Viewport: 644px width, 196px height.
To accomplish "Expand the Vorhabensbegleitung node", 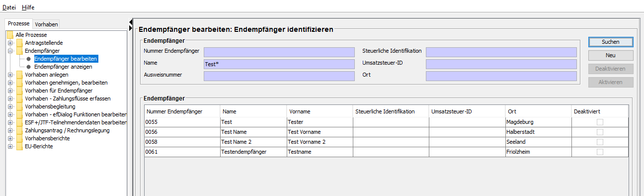I will coord(10,106).
